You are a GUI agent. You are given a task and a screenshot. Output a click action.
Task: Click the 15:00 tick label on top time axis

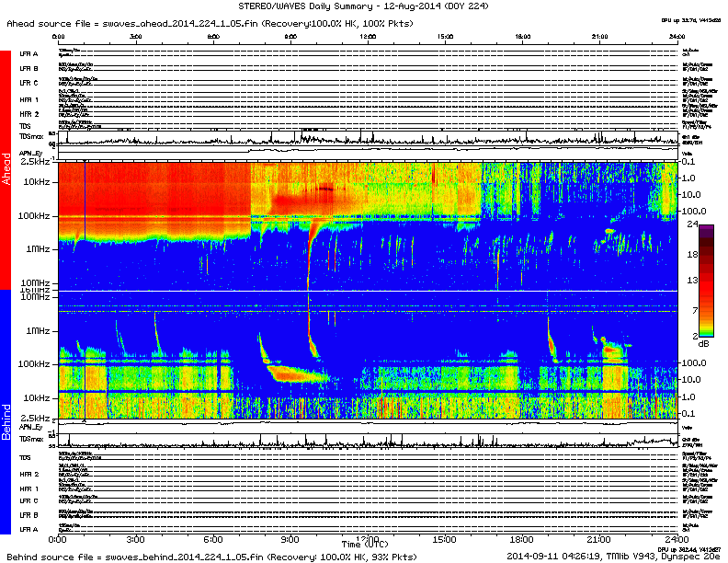pyautogui.click(x=445, y=36)
